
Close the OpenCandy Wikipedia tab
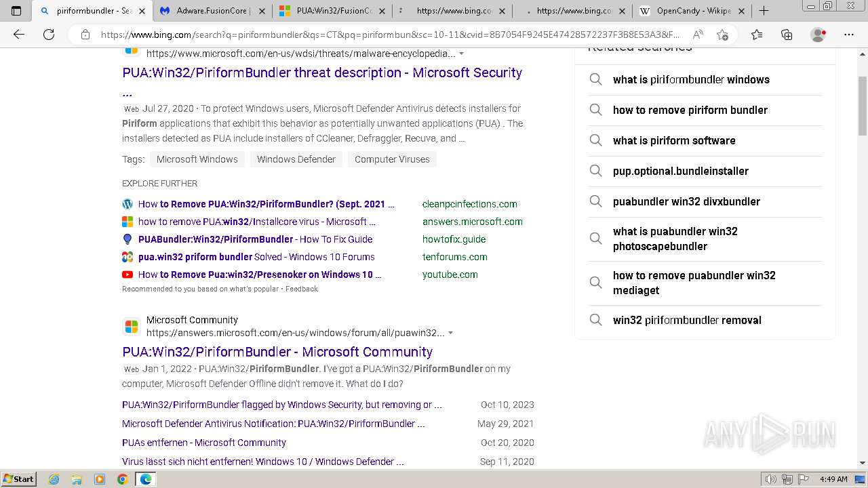741,11
